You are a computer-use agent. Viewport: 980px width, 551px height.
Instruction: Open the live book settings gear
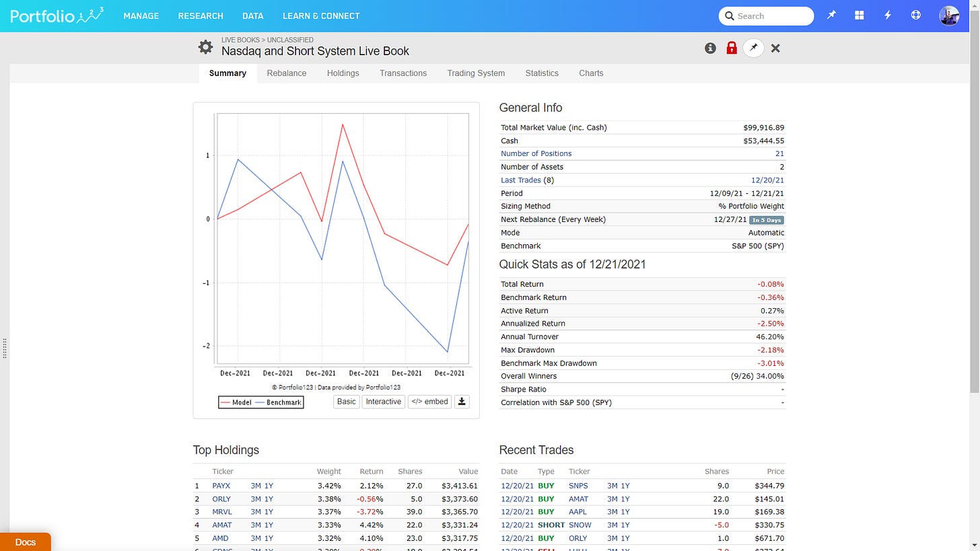(205, 47)
